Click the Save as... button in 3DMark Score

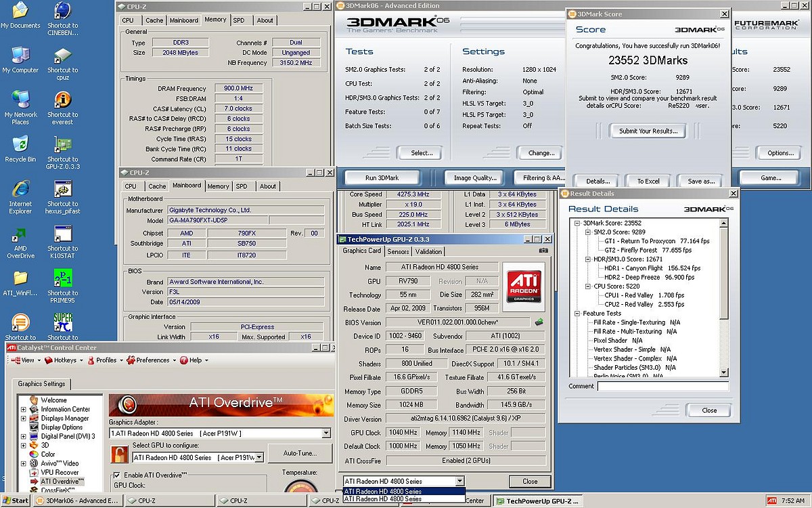(x=701, y=181)
